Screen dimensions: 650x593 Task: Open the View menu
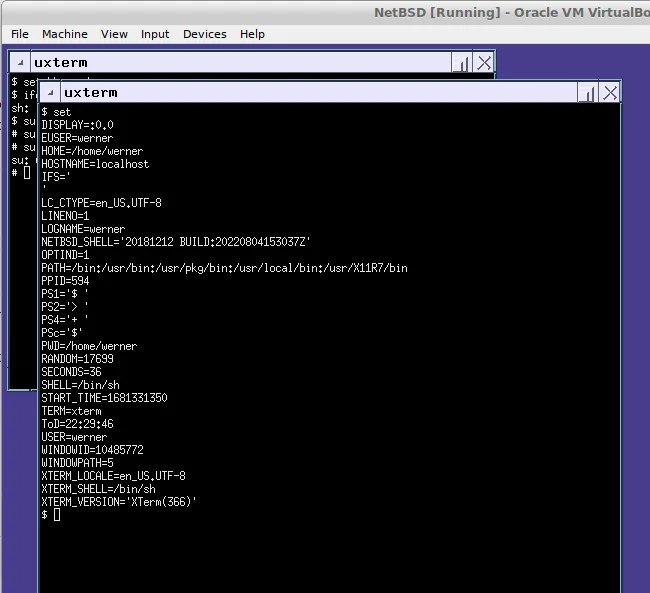pos(114,34)
